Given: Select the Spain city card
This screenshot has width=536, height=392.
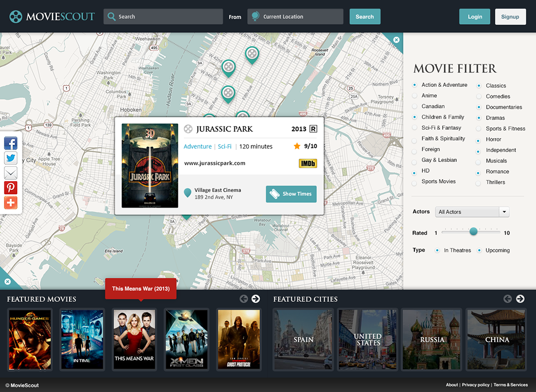Looking at the screenshot, I should point(303,339).
